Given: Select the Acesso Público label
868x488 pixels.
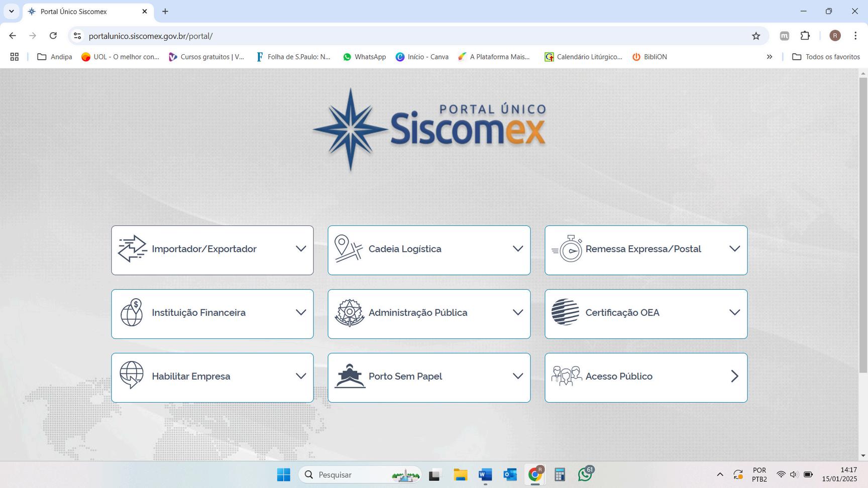Looking at the screenshot, I should pos(619,377).
